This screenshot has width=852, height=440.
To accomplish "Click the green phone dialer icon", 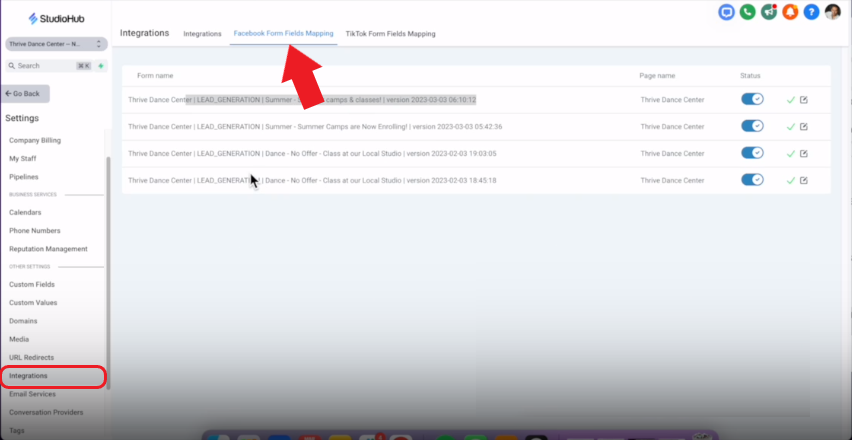I will point(748,12).
